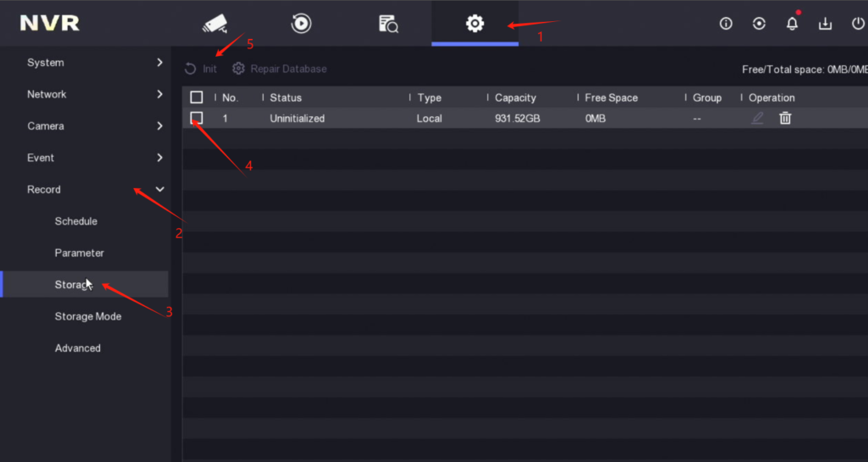Expand the System menu section
Screen dimensions: 868x462
point(85,63)
